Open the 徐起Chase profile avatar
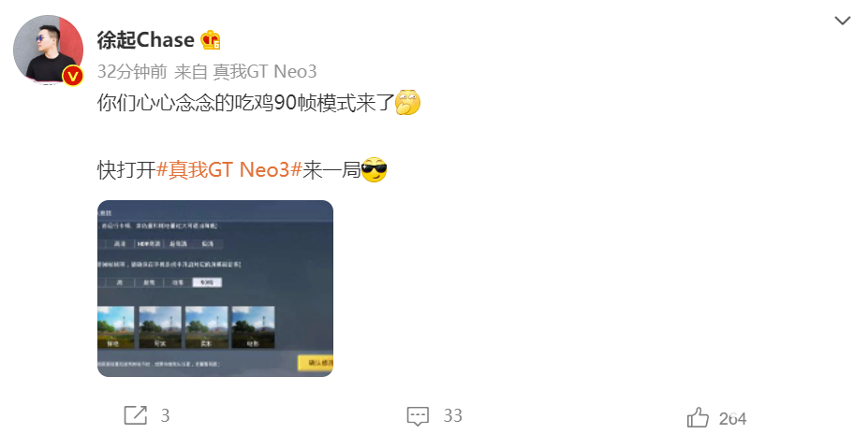The width and height of the screenshot is (868, 434). pos(48,50)
